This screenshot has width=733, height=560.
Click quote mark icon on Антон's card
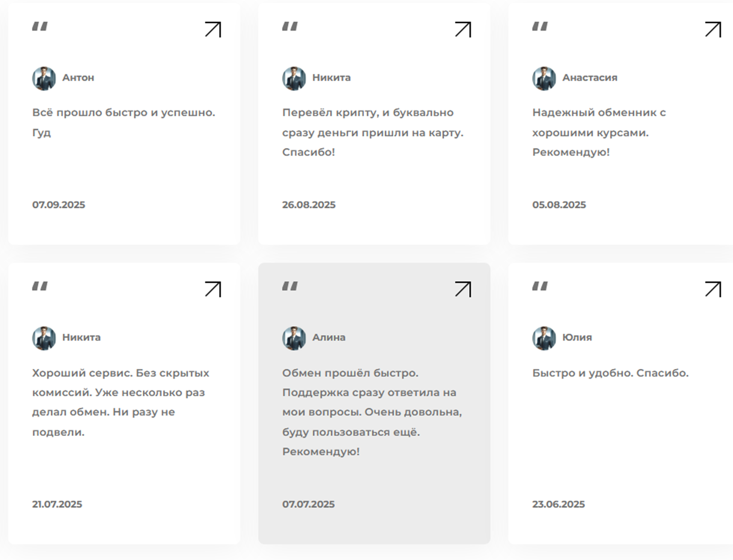point(40,26)
